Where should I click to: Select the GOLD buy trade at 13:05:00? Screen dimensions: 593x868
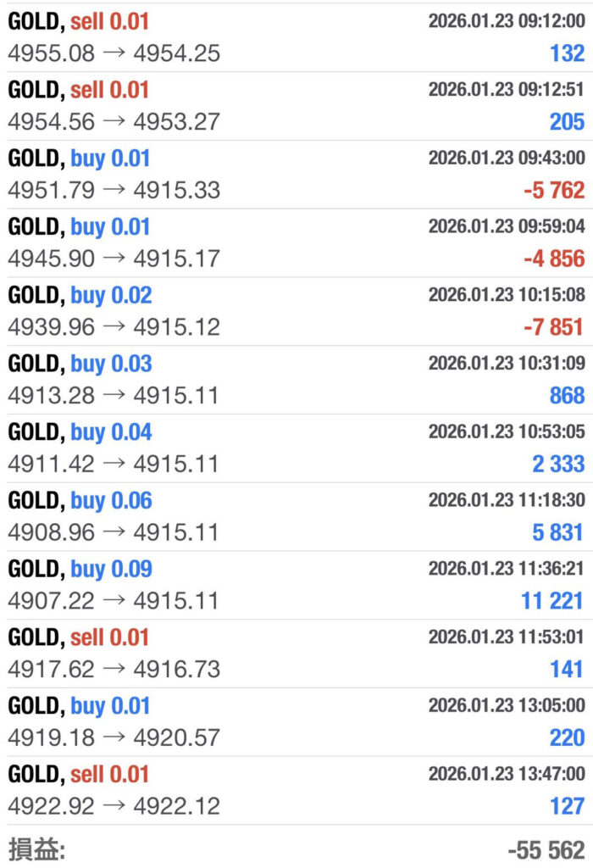(x=296, y=722)
